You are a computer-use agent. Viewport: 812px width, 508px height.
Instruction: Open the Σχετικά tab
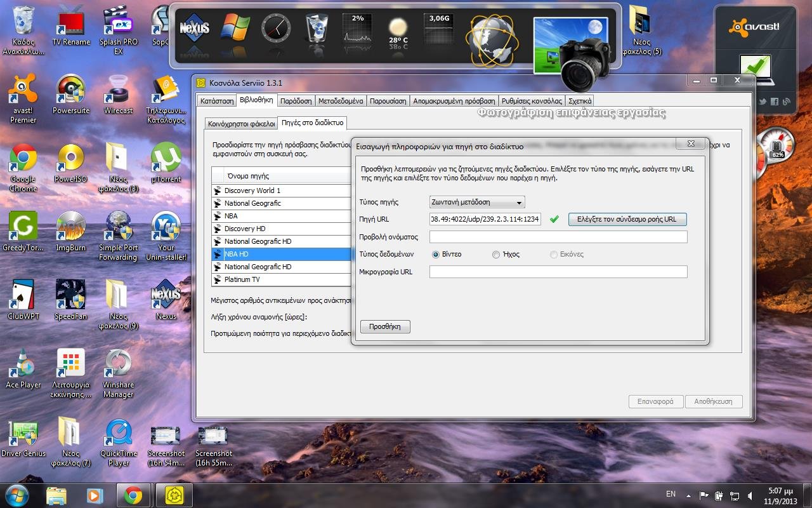pyautogui.click(x=580, y=101)
